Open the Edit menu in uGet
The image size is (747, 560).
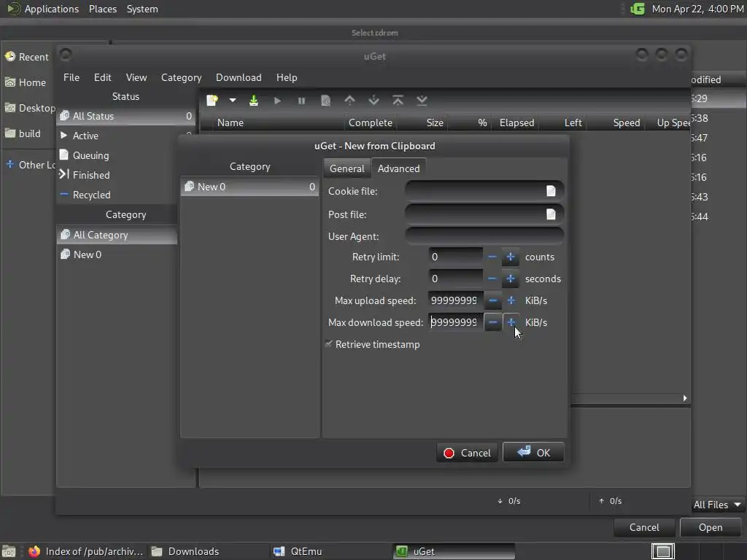click(x=102, y=77)
